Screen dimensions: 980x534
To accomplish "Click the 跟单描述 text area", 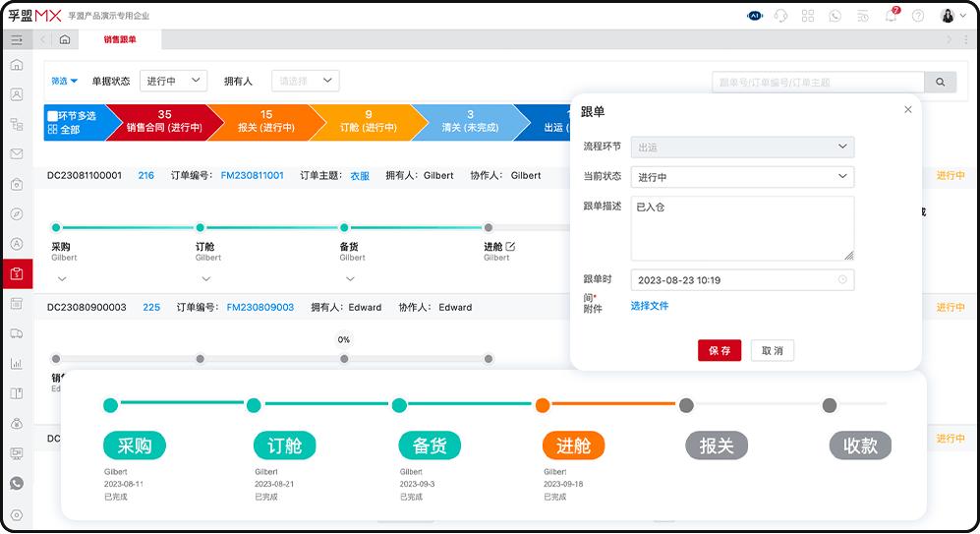I will pos(742,228).
